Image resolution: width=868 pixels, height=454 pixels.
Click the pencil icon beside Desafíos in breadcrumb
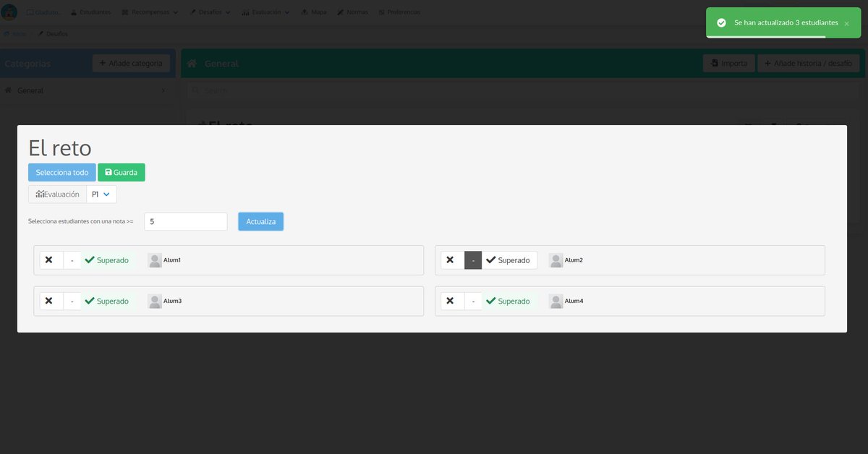(40, 33)
